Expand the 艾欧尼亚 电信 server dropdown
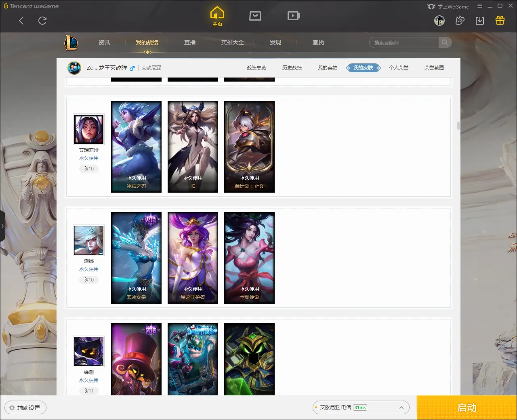Viewport: 517px width, 420px height. [x=361, y=407]
